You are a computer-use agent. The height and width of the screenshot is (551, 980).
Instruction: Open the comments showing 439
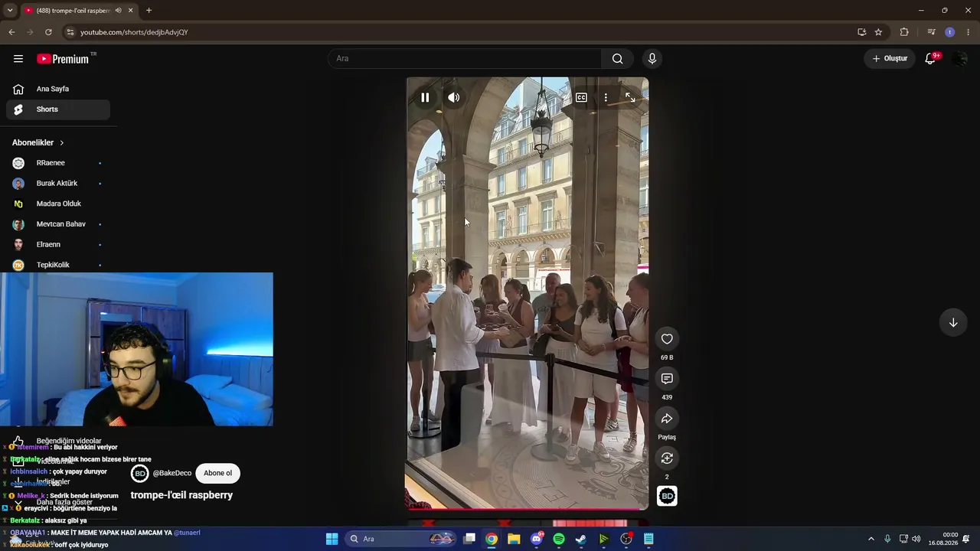667,379
